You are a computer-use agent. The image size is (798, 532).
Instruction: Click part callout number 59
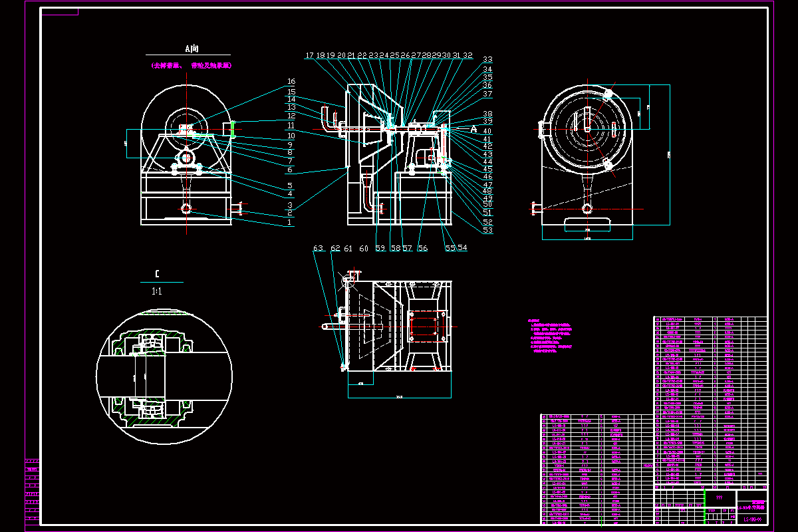380,248
